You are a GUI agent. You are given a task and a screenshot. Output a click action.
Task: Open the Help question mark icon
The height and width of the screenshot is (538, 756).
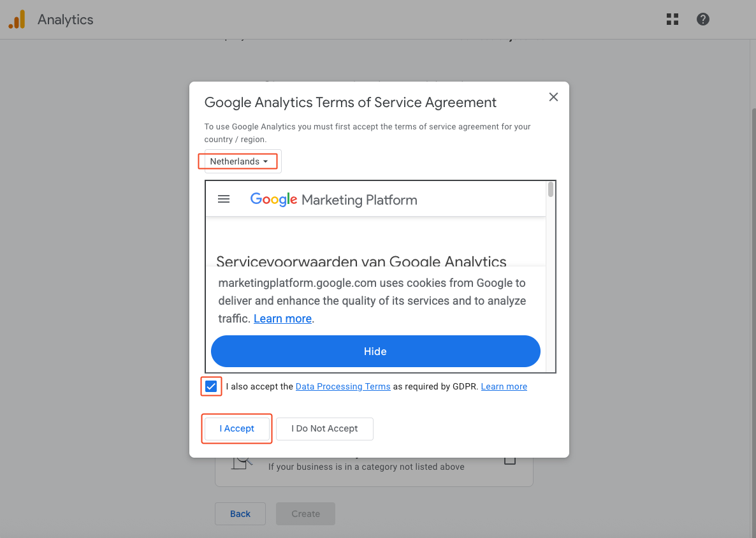[703, 19]
